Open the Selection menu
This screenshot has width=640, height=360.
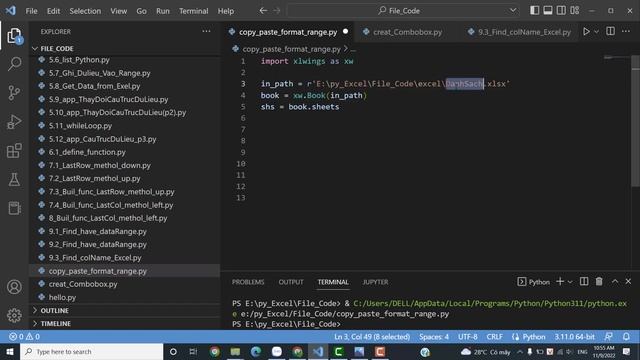pyautogui.click(x=85, y=11)
